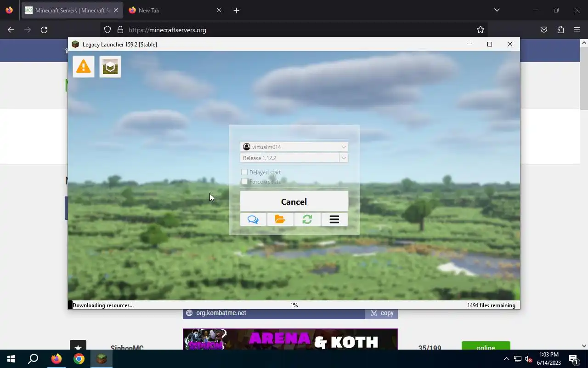Click the green online status button
Image resolution: width=588 pixels, height=368 pixels.
point(486,346)
